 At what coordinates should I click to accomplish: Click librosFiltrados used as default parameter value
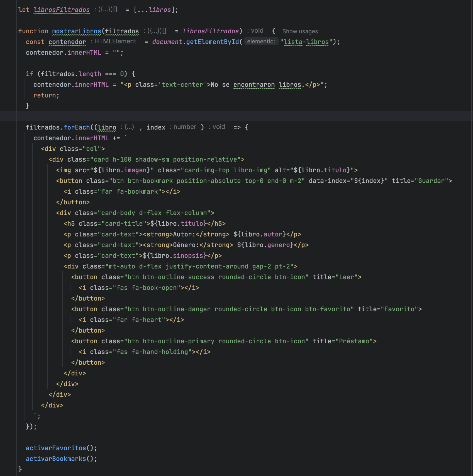(211, 31)
